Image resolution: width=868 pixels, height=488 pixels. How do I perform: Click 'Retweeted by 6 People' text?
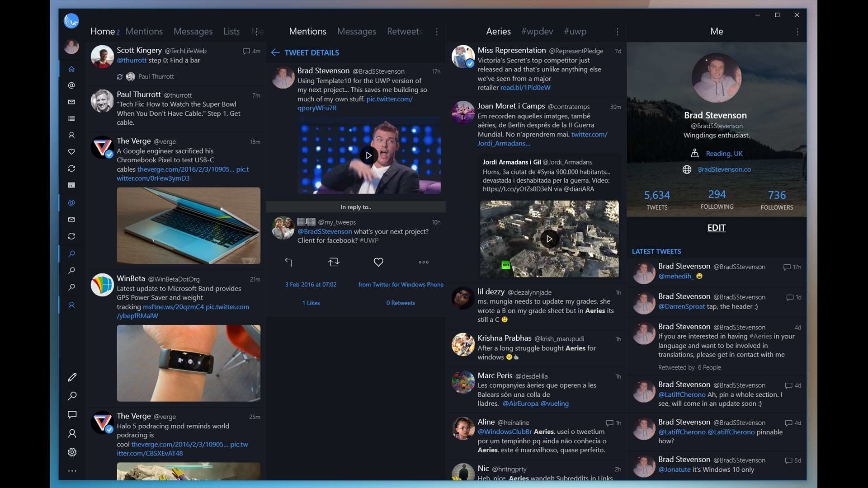pos(689,367)
